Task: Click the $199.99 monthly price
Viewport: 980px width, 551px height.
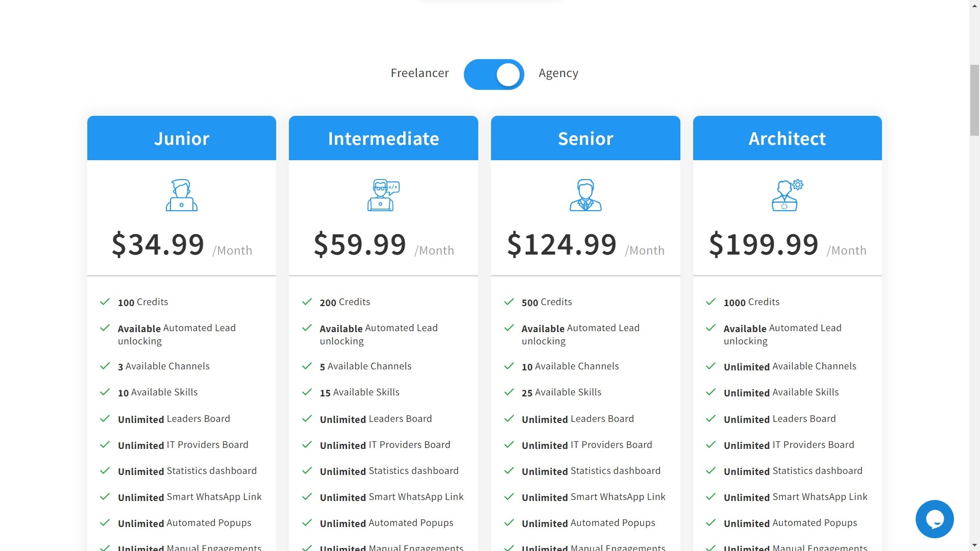Action: pos(764,244)
